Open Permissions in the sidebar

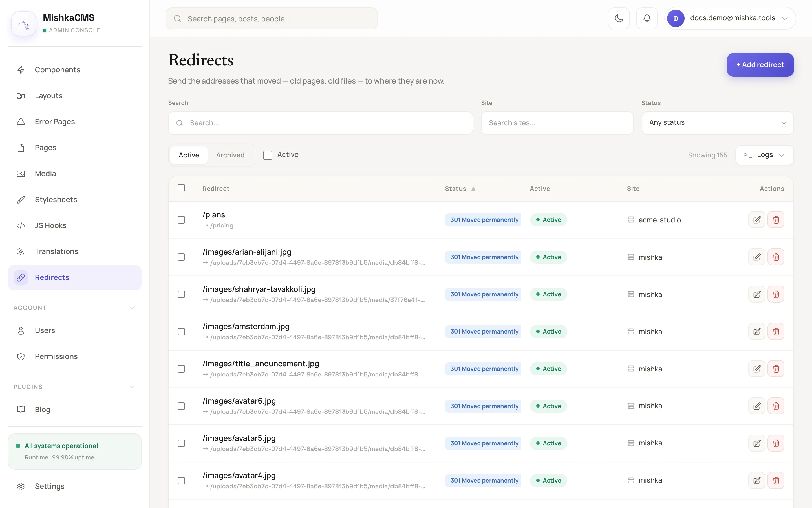[74, 356]
